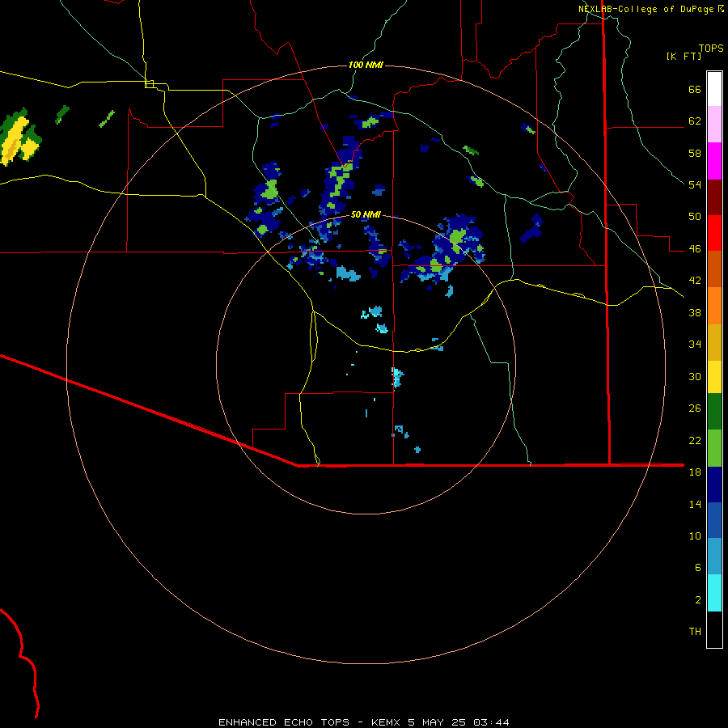The image size is (728, 728).
Task: Click the TOPS legend title
Action: (711, 49)
